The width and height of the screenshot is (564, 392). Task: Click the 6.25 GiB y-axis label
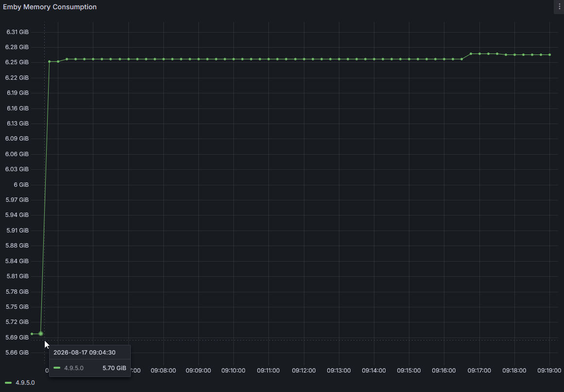[17, 62]
